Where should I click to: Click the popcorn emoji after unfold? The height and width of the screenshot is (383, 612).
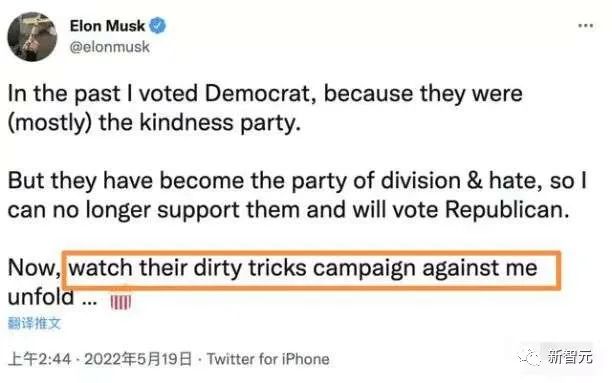point(121,299)
